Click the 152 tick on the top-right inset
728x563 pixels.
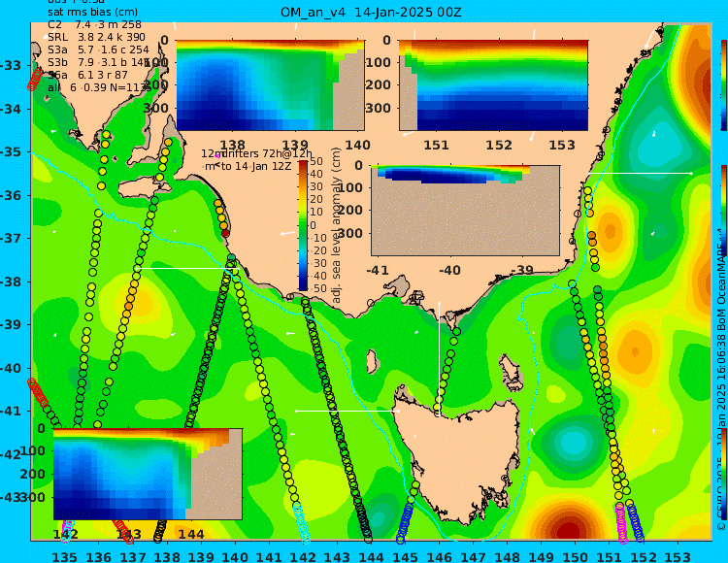pos(499,146)
